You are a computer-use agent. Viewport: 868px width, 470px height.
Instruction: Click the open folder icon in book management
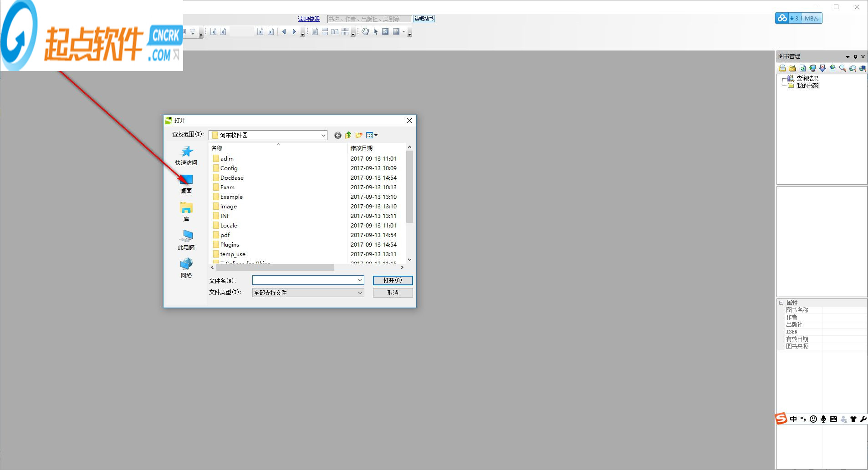pyautogui.click(x=792, y=68)
